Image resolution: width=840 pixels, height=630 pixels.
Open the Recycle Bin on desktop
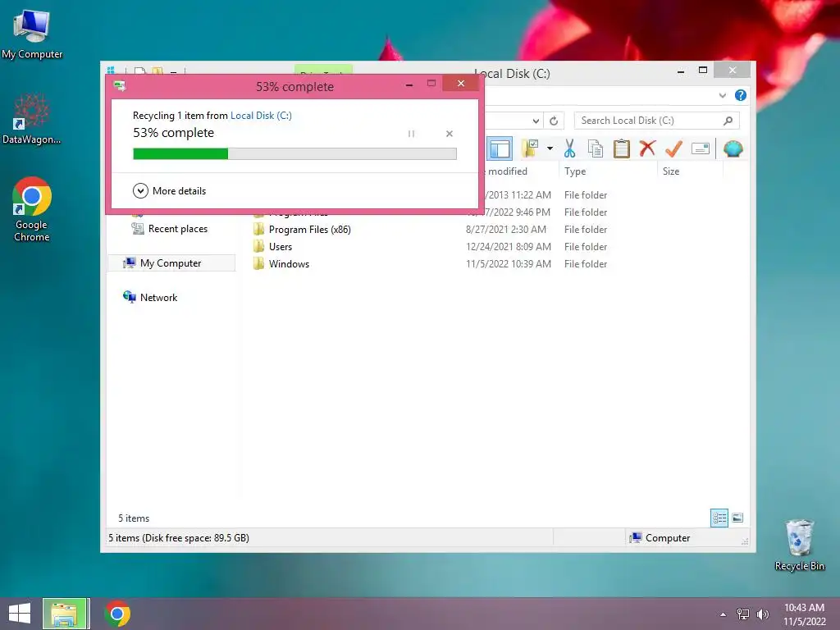click(800, 546)
